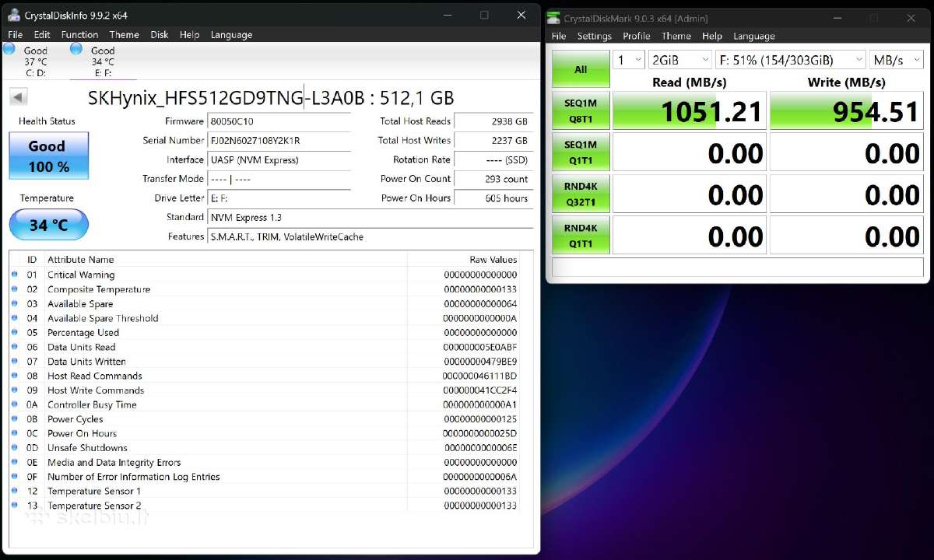Click the Raw Values column header
The width and height of the screenshot is (934, 560).
(x=493, y=260)
